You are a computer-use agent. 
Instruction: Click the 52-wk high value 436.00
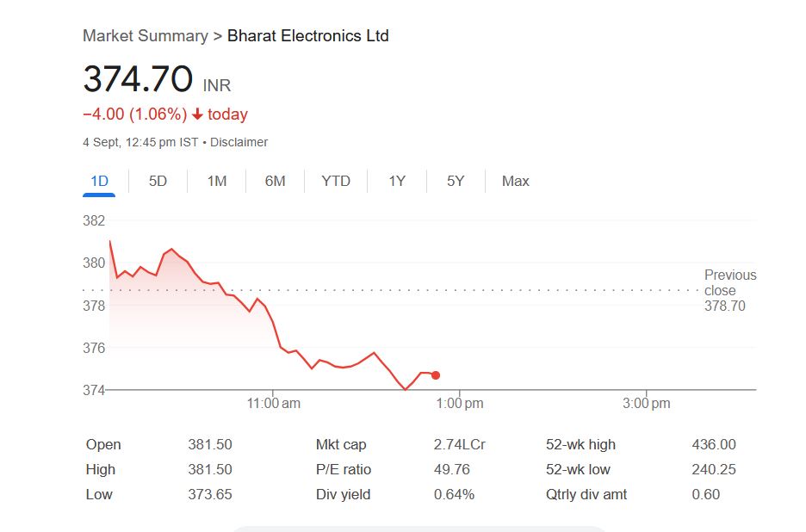(x=713, y=444)
